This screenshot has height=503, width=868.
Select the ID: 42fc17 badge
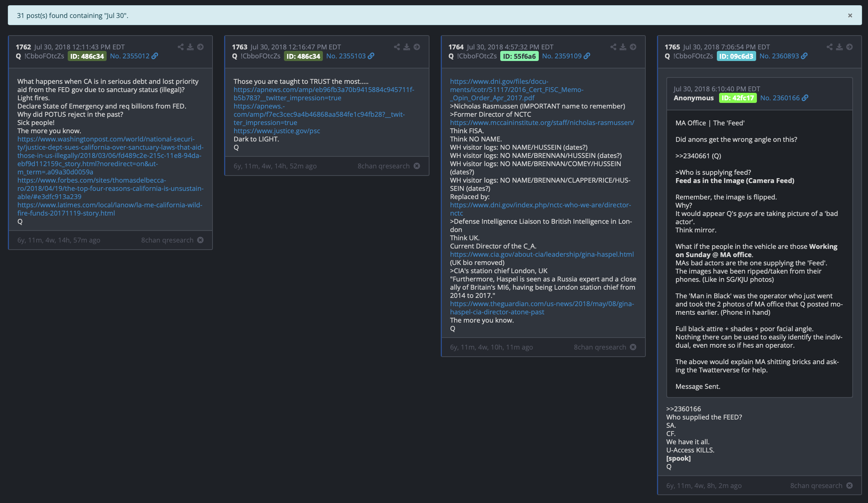pyautogui.click(x=737, y=98)
